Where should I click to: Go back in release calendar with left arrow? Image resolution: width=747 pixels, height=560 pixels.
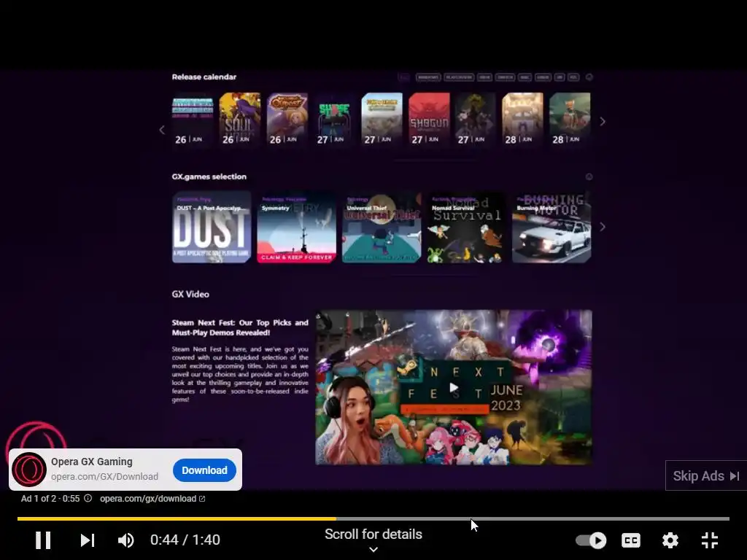[162, 130]
